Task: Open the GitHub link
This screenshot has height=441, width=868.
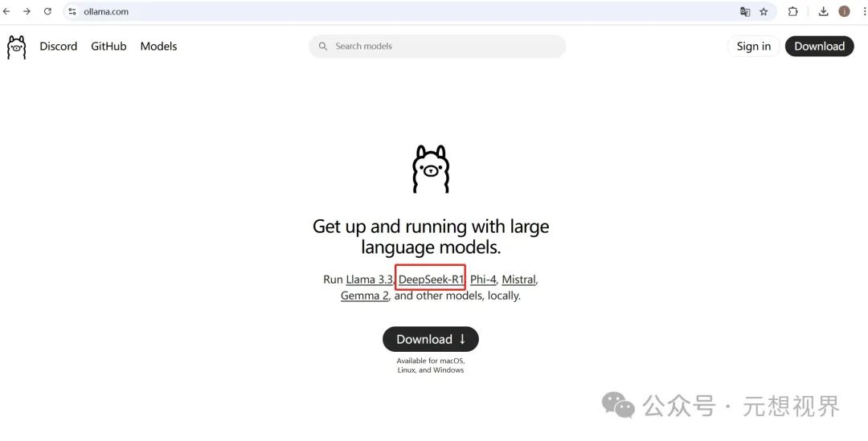Action: coord(108,47)
